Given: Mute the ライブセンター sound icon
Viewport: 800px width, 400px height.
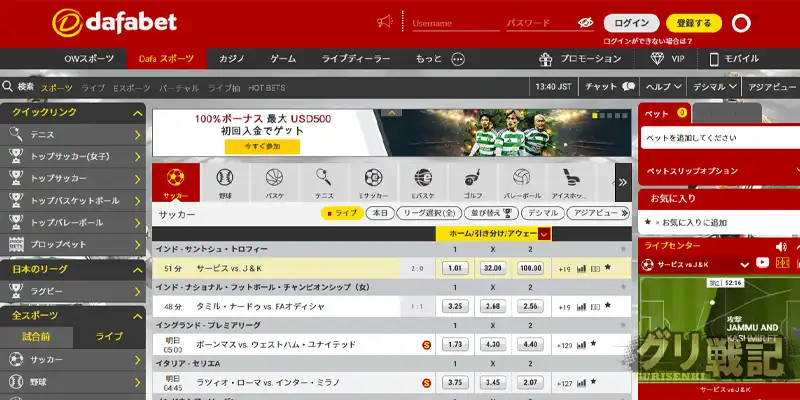Looking at the screenshot, I should click(781, 247).
